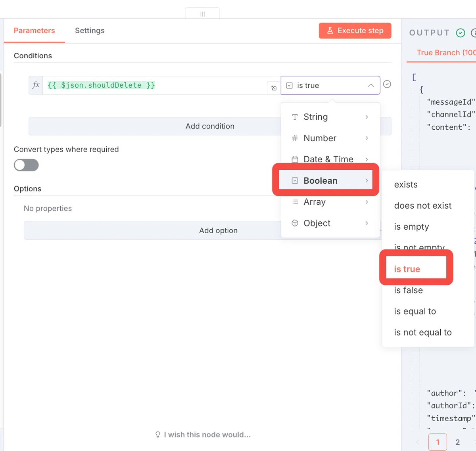Image resolution: width=476 pixels, height=451 pixels.
Task: Click the fx expression icon
Action: [36, 85]
